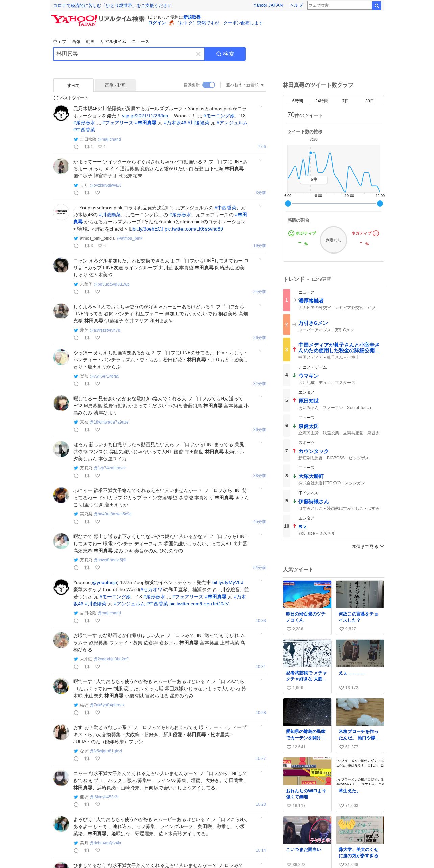Like the 実乃梨 @ba49aj8mwm5c9g tweet

pos(98,522)
